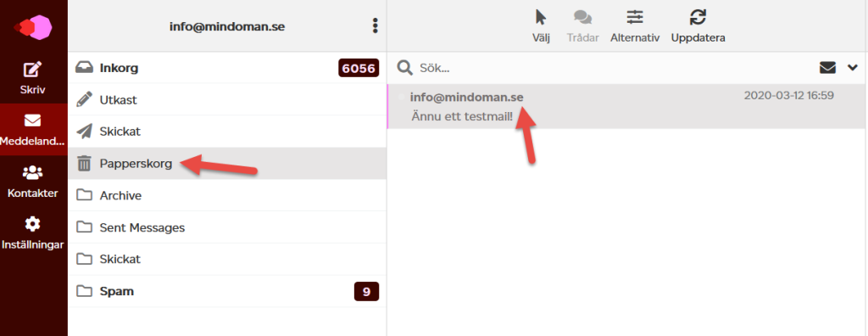868x336 pixels.
Task: Click the Utkast pencil icon
Action: pyautogui.click(x=84, y=100)
